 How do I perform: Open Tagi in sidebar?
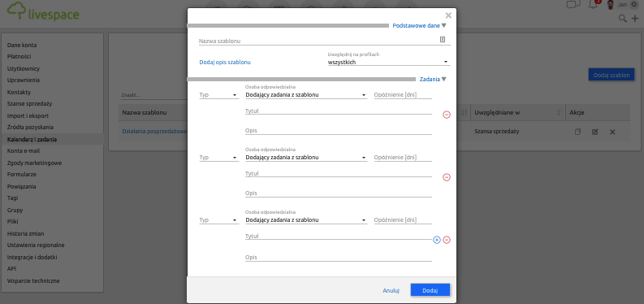[12, 198]
